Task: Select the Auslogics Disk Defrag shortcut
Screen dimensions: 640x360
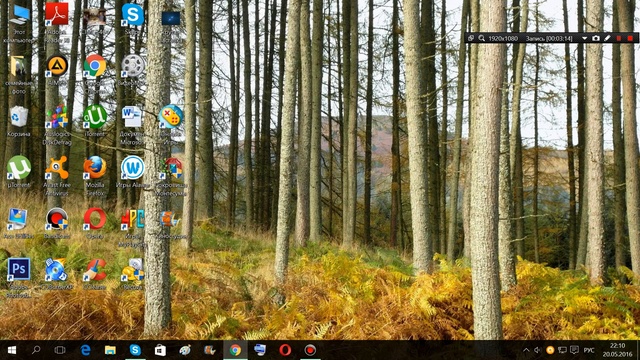Action: pyautogui.click(x=57, y=125)
